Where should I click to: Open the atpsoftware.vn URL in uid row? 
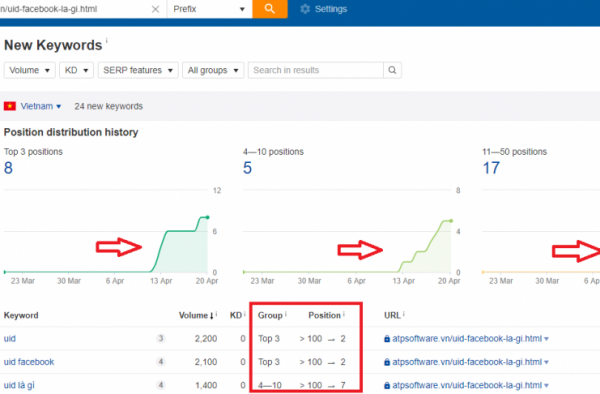467,339
